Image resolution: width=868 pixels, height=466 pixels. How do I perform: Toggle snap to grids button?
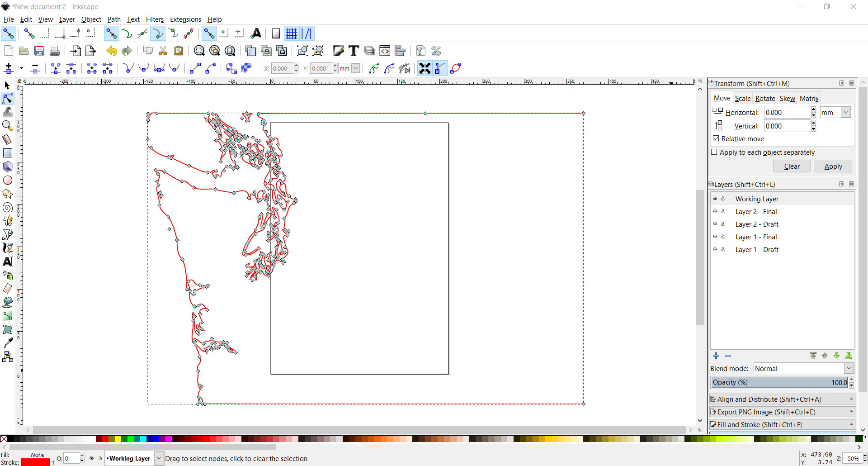[x=292, y=33]
